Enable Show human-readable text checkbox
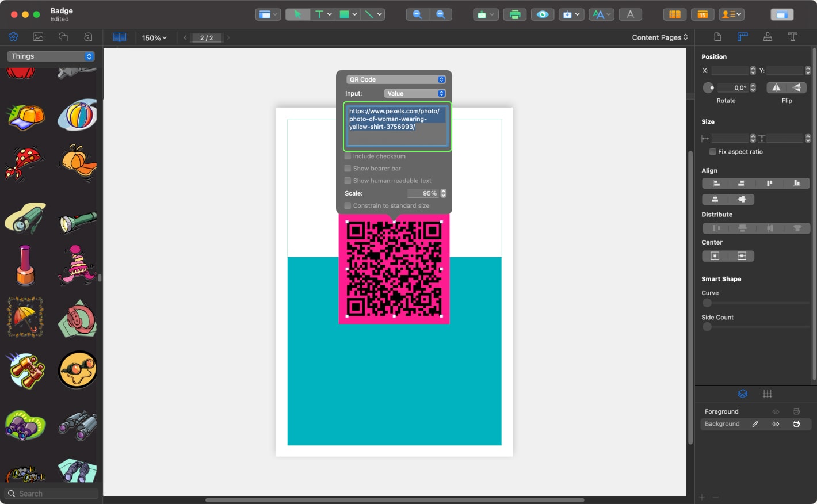817x504 pixels. tap(348, 181)
